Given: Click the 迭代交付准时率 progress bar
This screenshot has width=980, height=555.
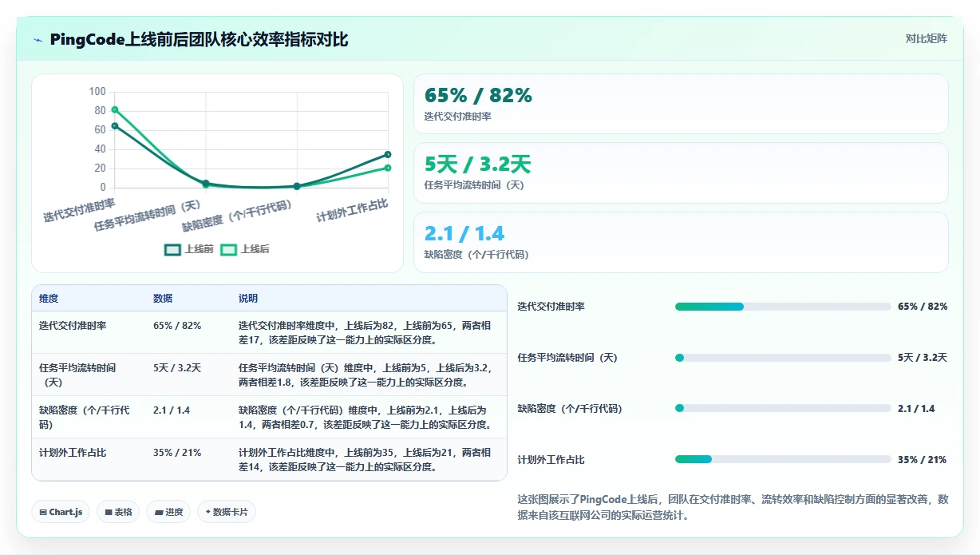Looking at the screenshot, I should point(783,307).
